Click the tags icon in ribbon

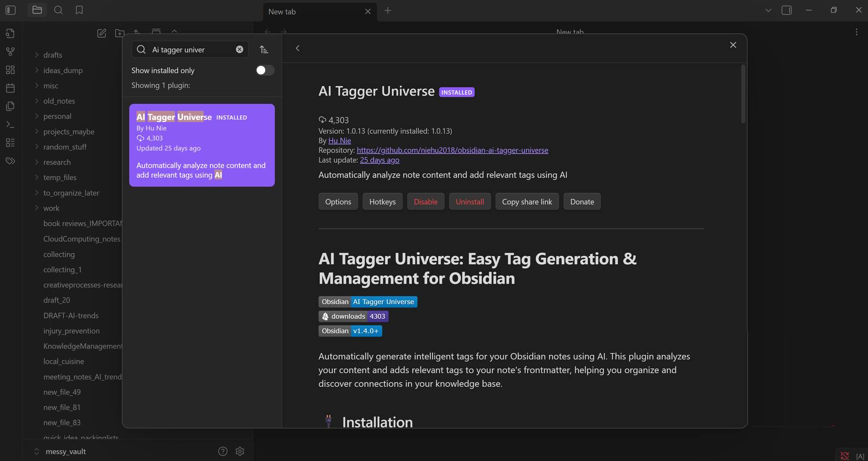10,161
